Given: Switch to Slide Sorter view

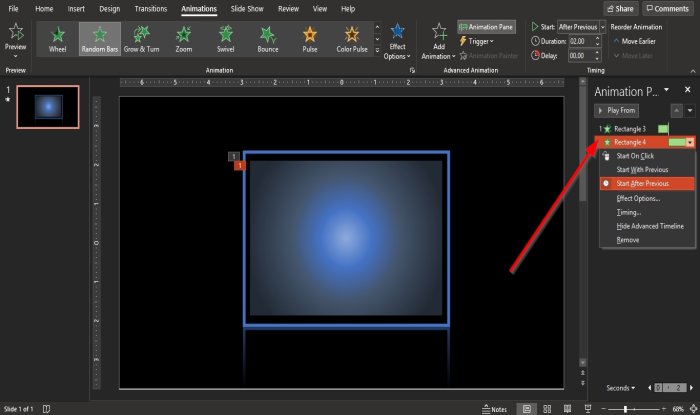Looking at the screenshot, I should 547,409.
